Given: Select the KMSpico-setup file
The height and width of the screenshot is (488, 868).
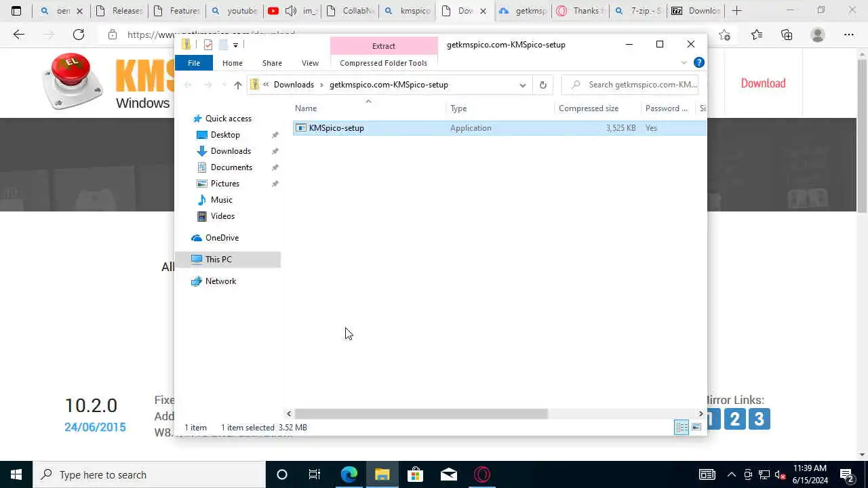Looking at the screenshot, I should point(336,128).
